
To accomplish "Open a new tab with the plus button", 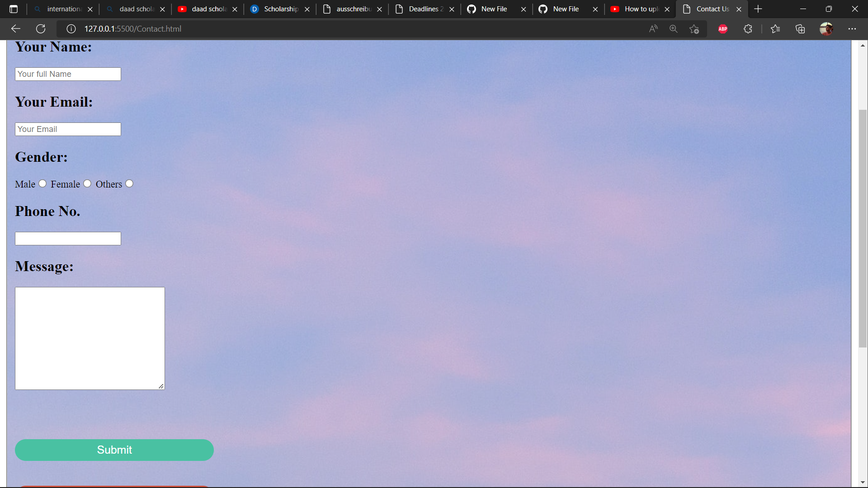I will click(x=758, y=9).
